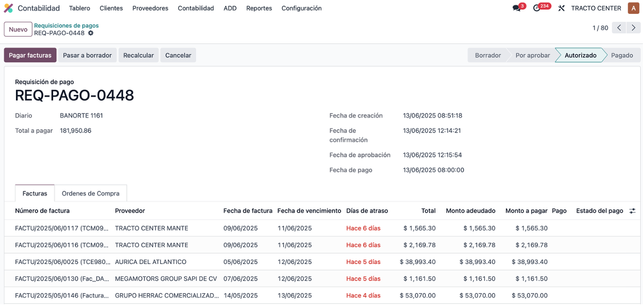Sort by Fecha de vencimiento column
Viewport: 644px width, 308px height.
pos(309,211)
